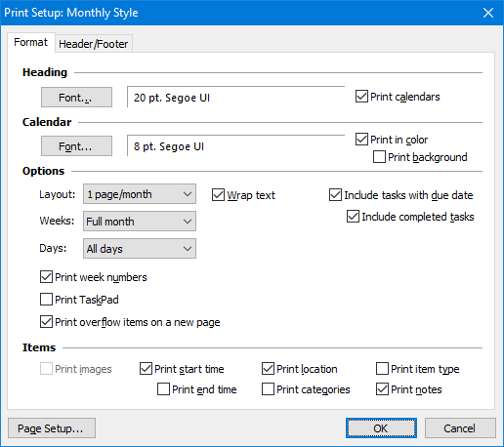Expand the Layout dropdown
The width and height of the screenshot is (504, 447).
(140, 194)
